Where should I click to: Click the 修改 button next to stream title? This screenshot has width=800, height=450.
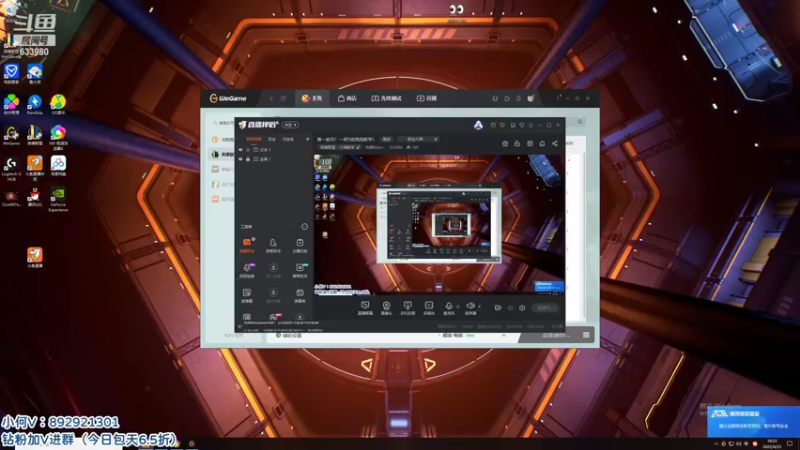click(x=386, y=139)
